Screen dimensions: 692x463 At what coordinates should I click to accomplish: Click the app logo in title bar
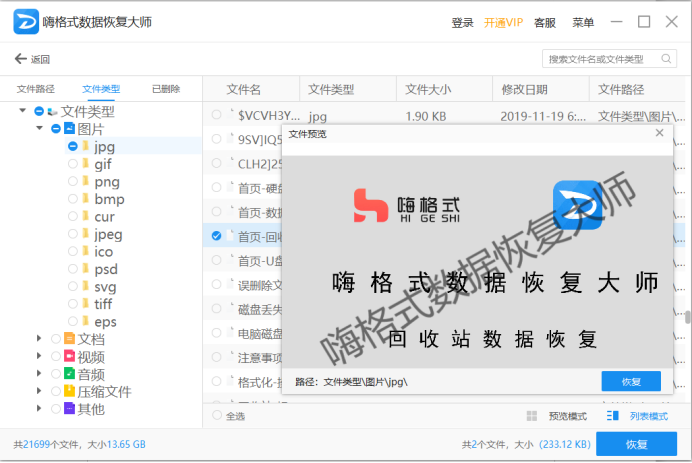[26, 21]
